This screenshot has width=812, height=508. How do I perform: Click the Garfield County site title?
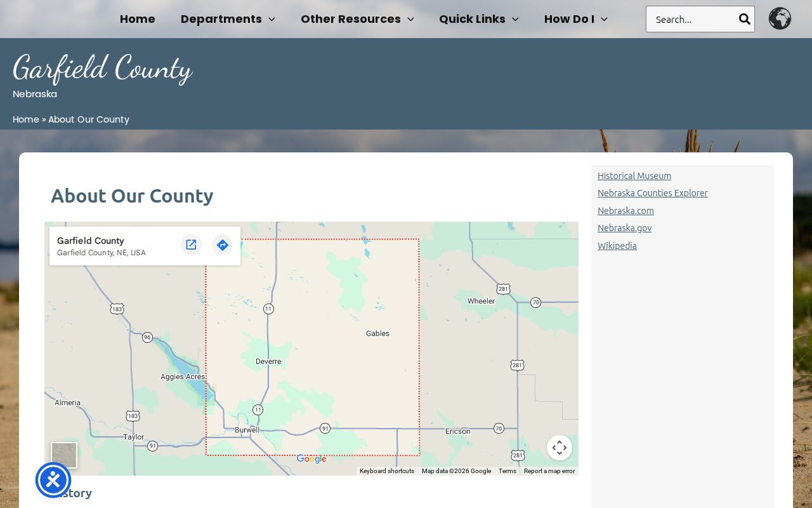click(x=102, y=68)
